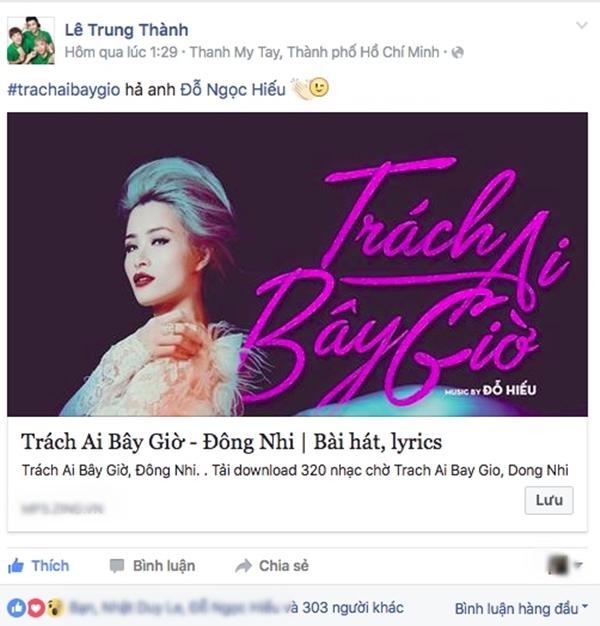Click the Bình luận speech bubble icon
This screenshot has height=626, width=600.
point(117,566)
